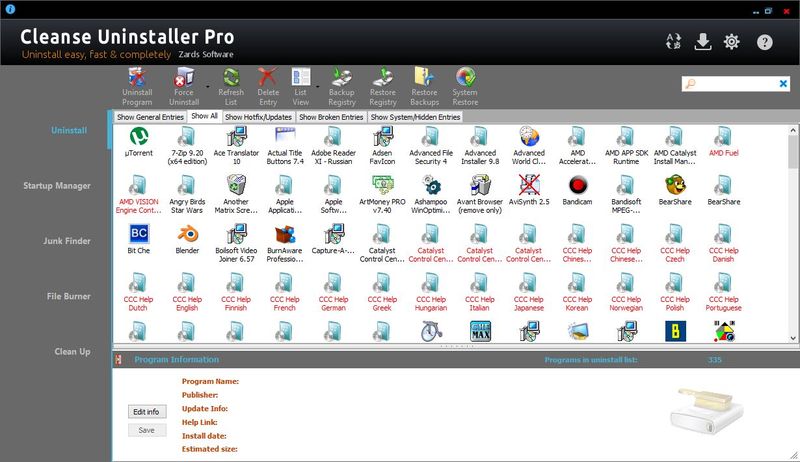Select the CCC Help Japanese entry
The width and height of the screenshot is (800, 462).
pos(529,293)
